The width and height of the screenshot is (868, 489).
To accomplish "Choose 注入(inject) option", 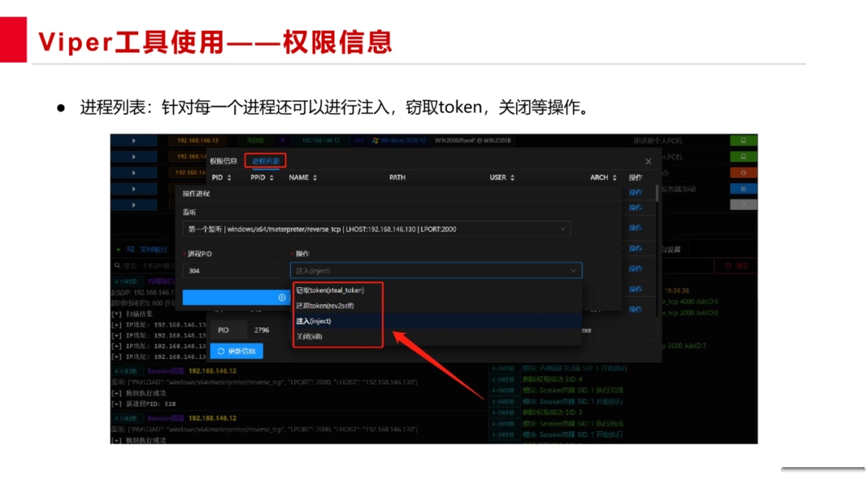I will point(313,321).
